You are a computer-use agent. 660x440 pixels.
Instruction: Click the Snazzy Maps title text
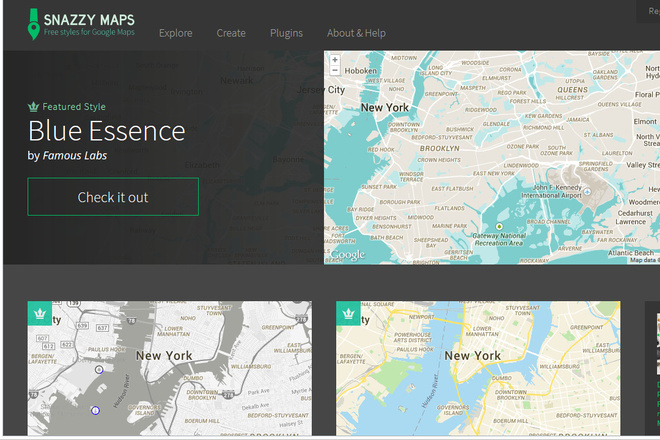coord(89,20)
